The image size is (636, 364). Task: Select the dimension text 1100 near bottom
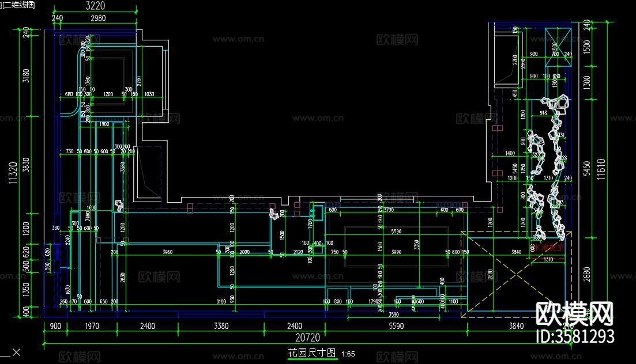coord(453,302)
